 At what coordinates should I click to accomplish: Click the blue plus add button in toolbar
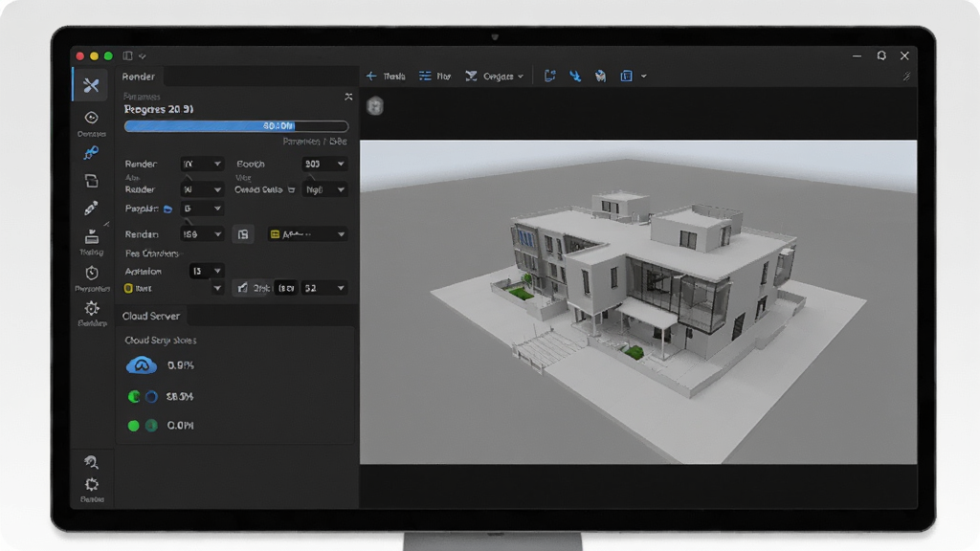(371, 77)
